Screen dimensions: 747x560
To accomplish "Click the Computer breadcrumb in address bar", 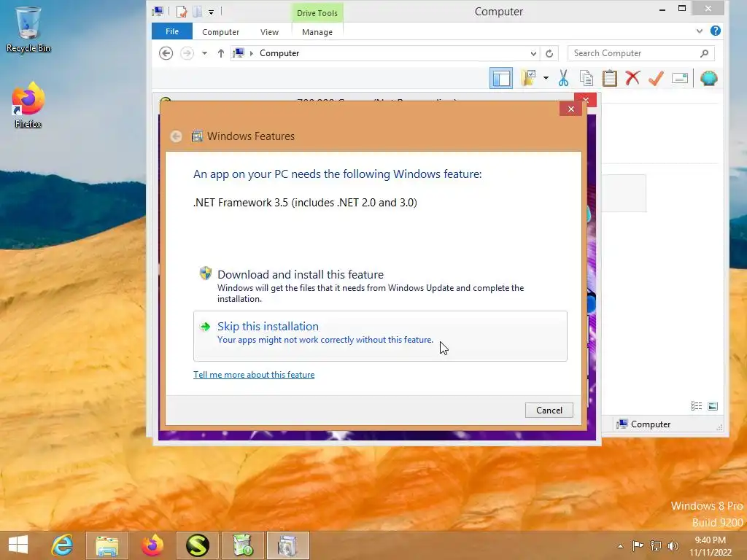I will (279, 53).
